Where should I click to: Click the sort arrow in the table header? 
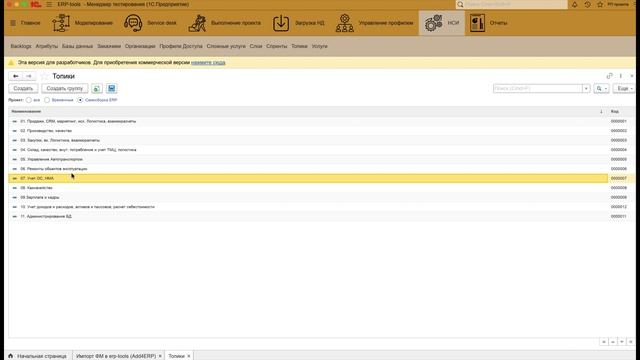click(x=601, y=111)
